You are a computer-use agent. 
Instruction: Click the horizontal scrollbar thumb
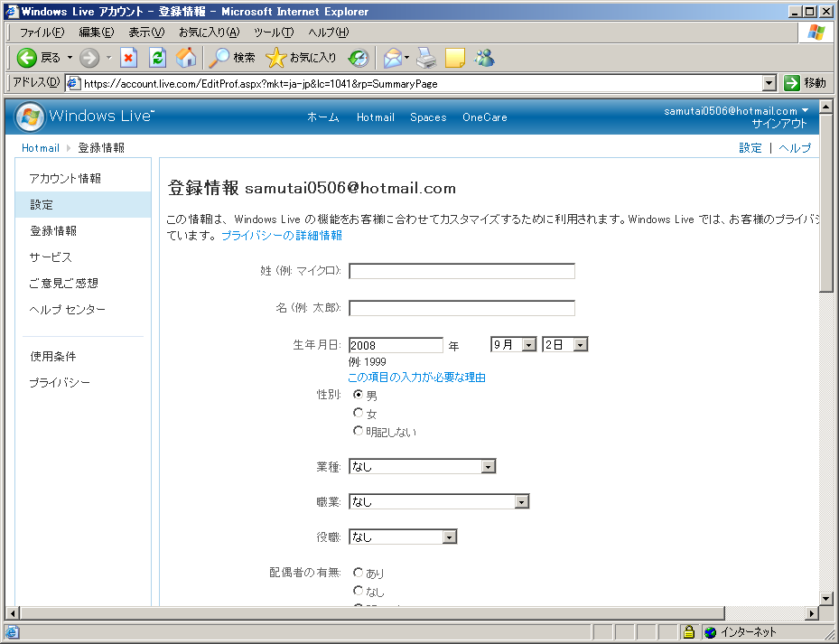(x=372, y=613)
